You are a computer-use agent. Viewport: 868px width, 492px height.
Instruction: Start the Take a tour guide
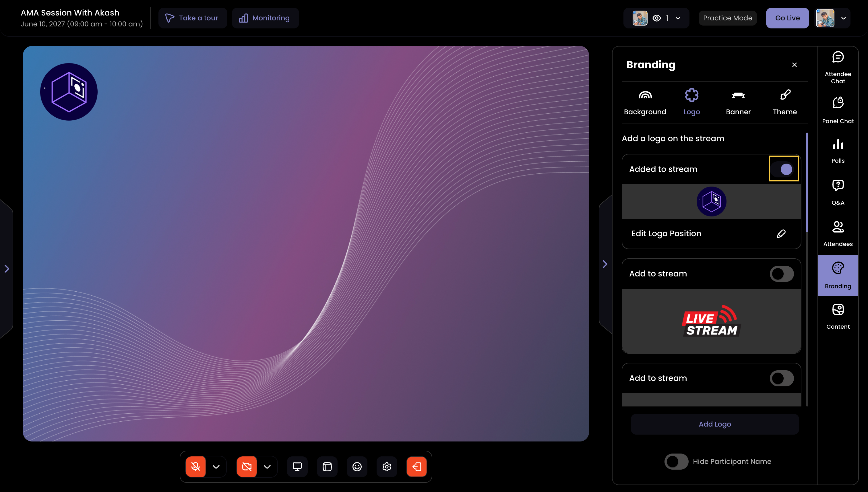click(x=192, y=18)
